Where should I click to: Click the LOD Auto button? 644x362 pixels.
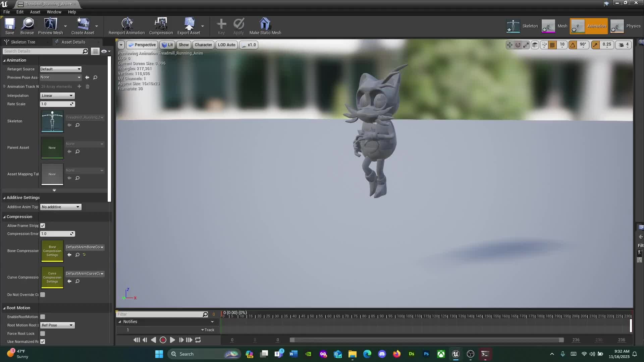pos(226,45)
